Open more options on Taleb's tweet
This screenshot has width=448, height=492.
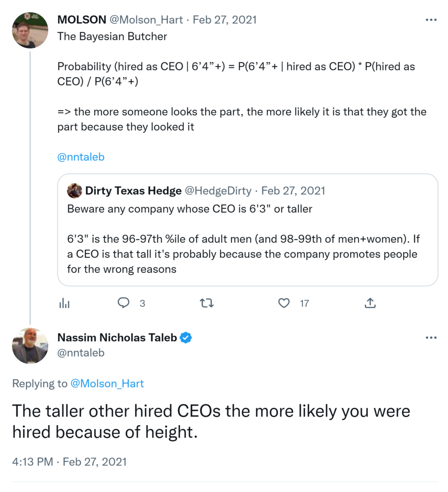click(431, 338)
